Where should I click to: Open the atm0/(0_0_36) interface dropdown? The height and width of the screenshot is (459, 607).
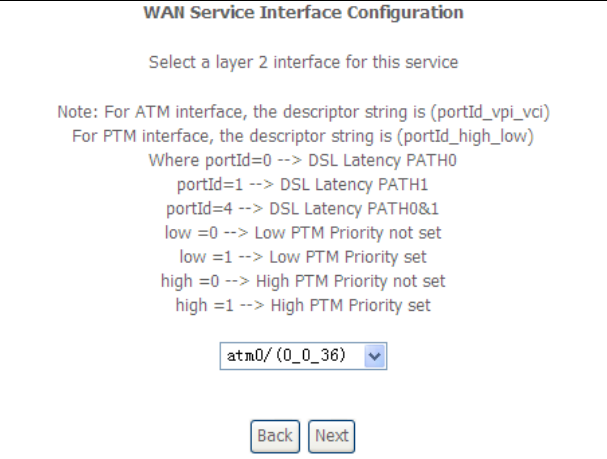pos(292,356)
